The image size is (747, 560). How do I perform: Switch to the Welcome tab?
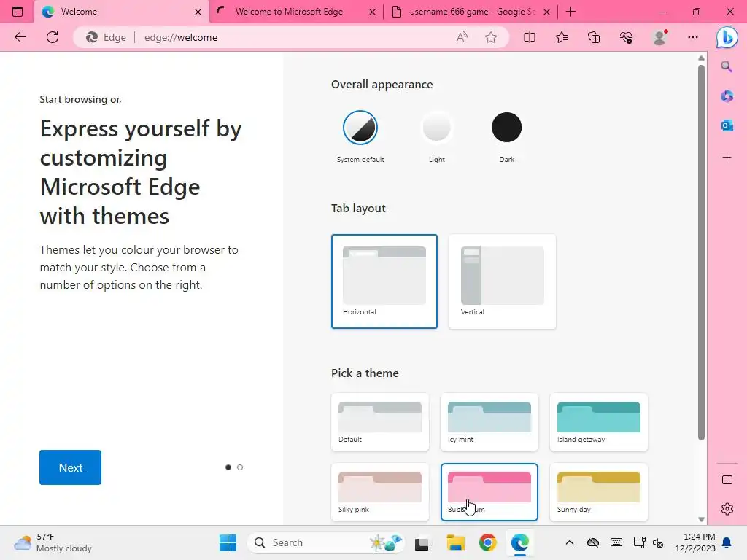coord(115,12)
